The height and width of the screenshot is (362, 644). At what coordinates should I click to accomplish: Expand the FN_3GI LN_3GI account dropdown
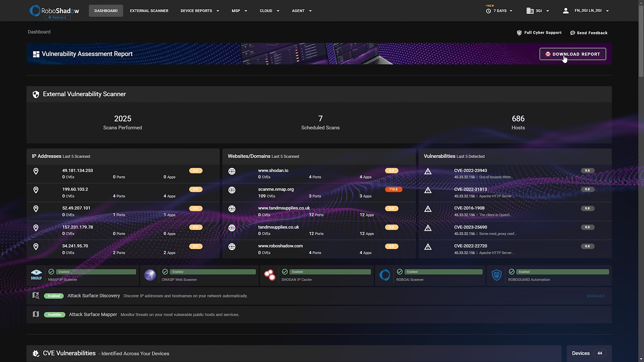pos(585,10)
